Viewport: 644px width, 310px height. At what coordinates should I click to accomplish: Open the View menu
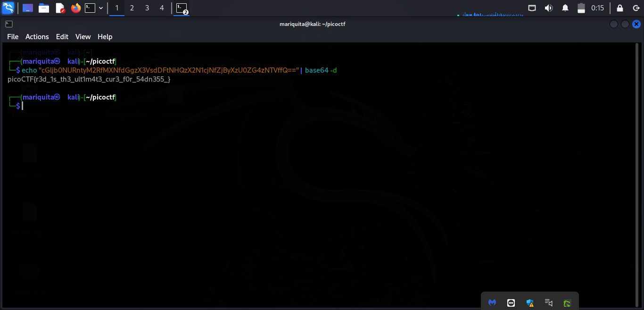(x=83, y=37)
